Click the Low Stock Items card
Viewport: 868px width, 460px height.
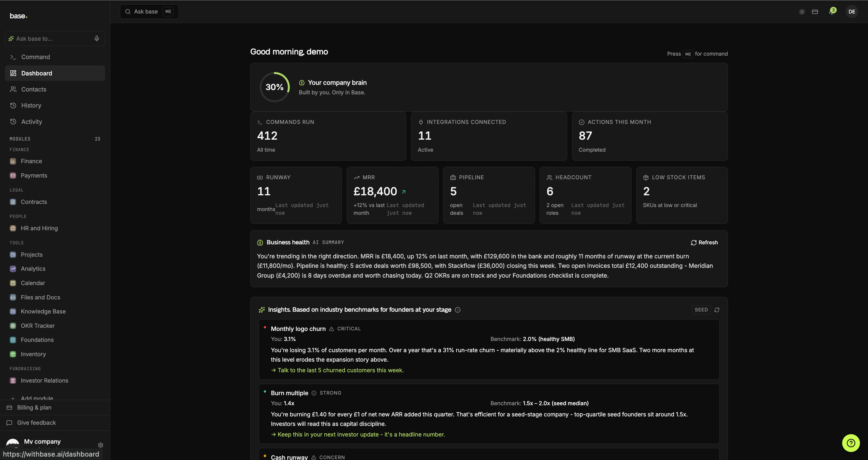[682, 195]
